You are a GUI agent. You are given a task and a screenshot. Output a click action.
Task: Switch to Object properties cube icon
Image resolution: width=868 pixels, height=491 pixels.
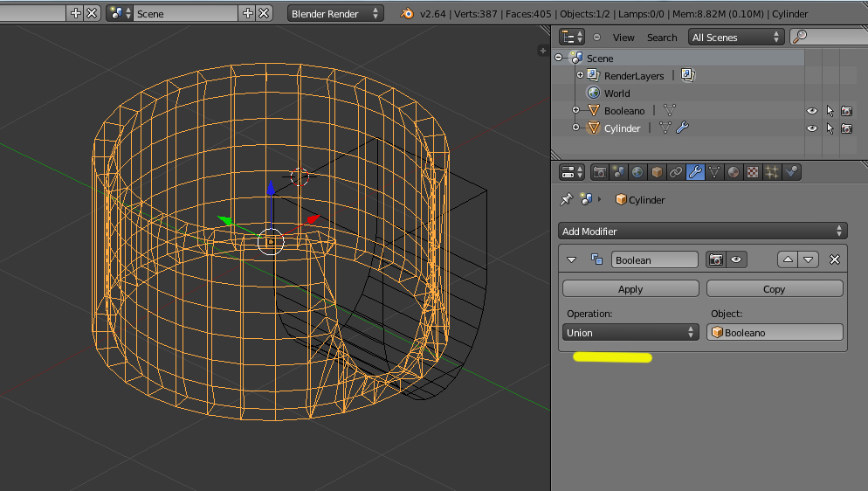click(658, 172)
